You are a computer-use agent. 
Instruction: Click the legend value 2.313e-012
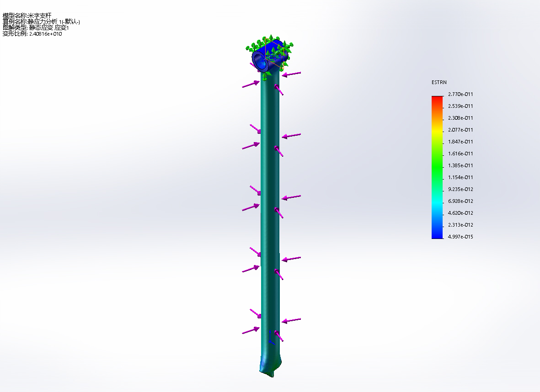point(460,225)
